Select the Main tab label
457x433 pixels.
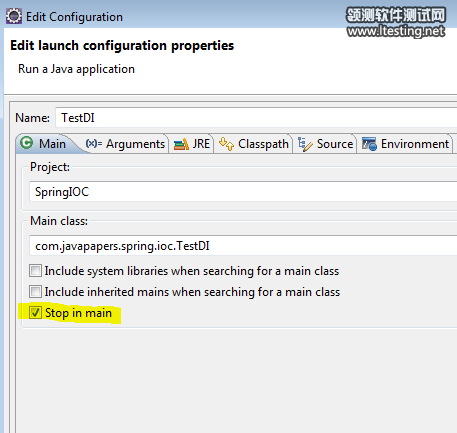click(x=52, y=144)
